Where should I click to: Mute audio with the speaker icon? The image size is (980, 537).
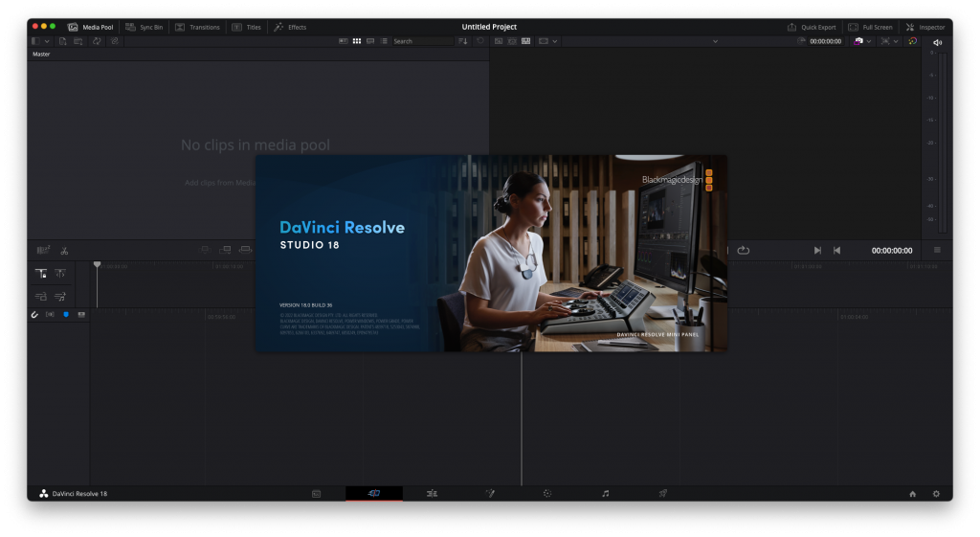tap(938, 42)
